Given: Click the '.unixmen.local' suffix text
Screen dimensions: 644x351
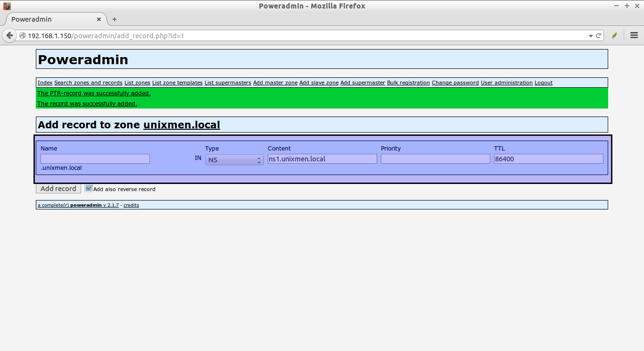Looking at the screenshot, I should [x=61, y=168].
